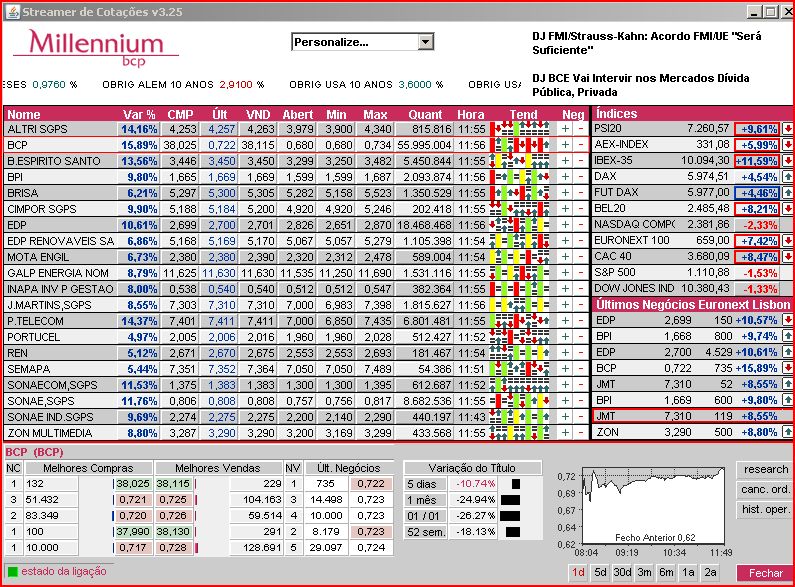Click the Hora column header
795x587 pixels.
coord(471,115)
